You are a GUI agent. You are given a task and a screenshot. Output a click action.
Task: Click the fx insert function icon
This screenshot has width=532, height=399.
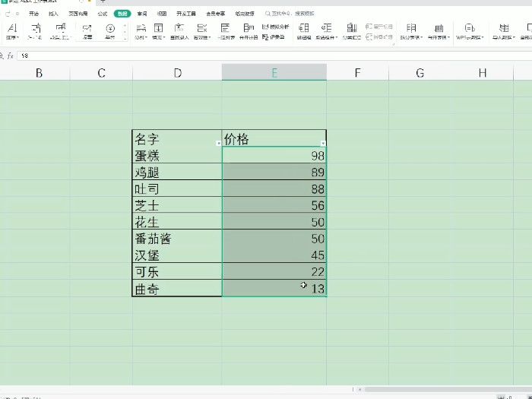pos(11,55)
